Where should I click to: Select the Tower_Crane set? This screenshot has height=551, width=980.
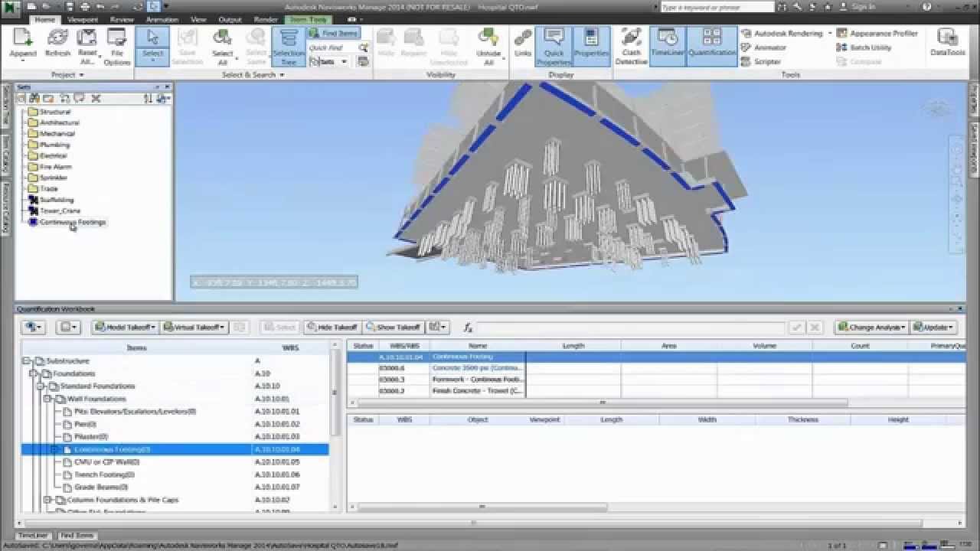point(60,210)
